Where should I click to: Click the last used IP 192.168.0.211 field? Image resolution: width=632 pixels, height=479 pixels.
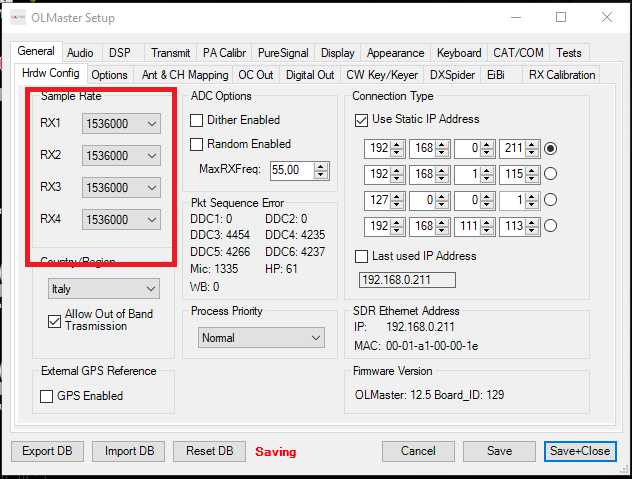click(407, 280)
